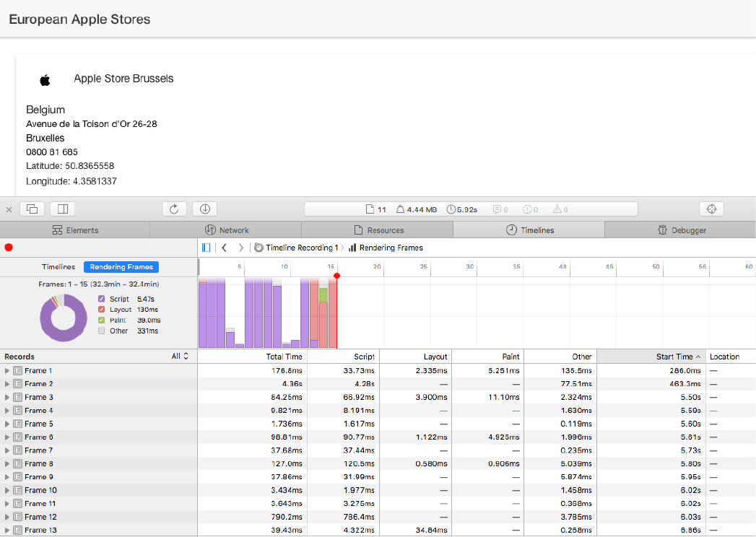Dock inspector to side icon

point(63,209)
